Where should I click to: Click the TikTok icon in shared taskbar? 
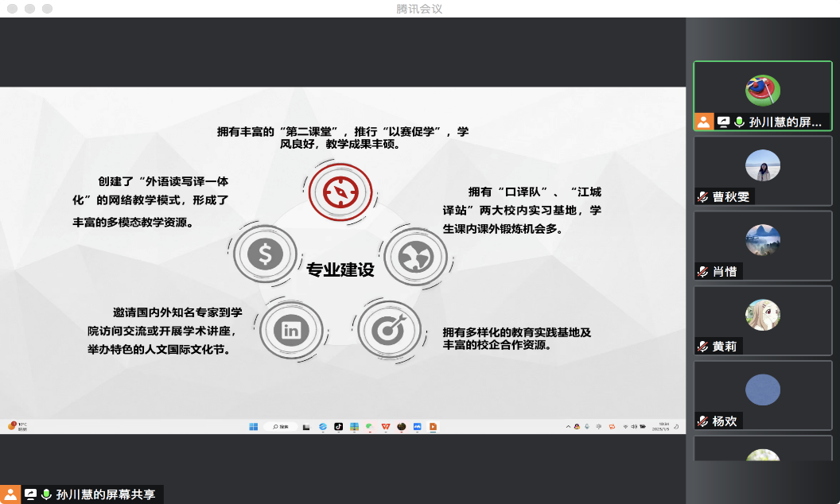(x=338, y=427)
